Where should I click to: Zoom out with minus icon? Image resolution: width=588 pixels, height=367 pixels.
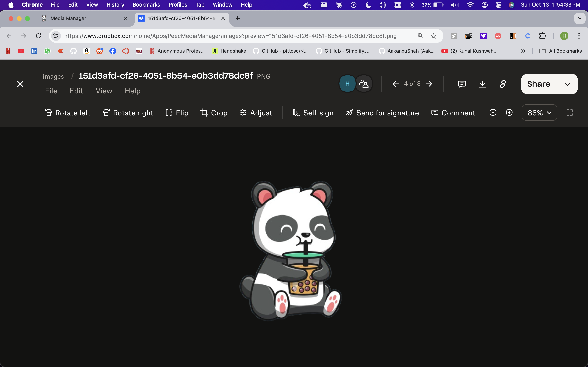[x=493, y=113]
